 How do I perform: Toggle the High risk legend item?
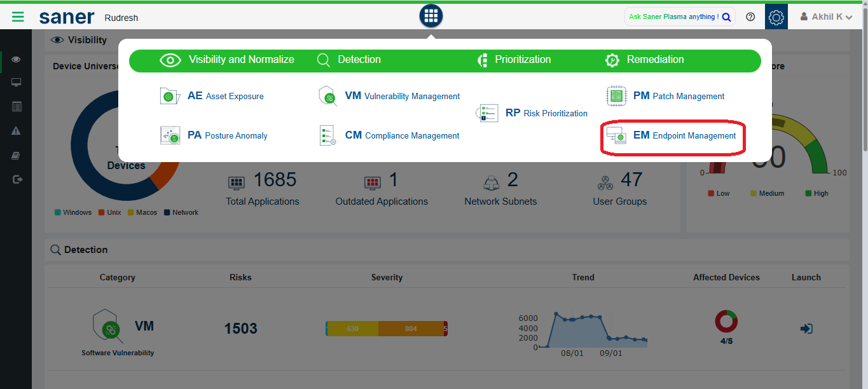point(816,193)
